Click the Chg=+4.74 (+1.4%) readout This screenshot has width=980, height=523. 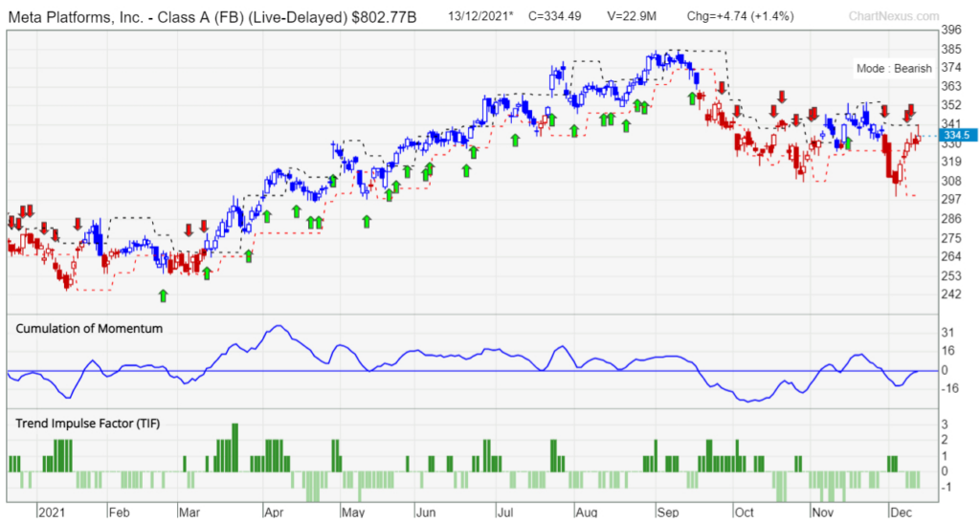tap(740, 16)
